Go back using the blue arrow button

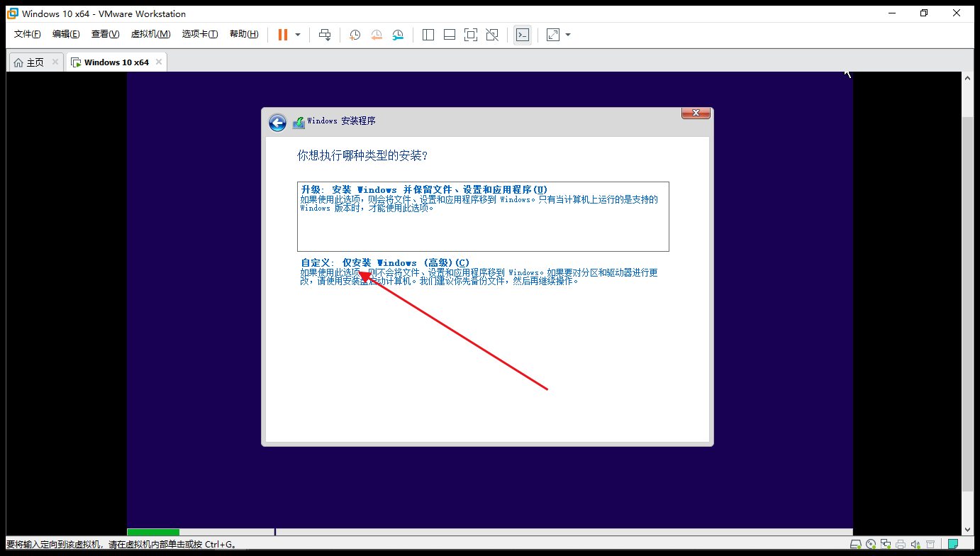277,123
